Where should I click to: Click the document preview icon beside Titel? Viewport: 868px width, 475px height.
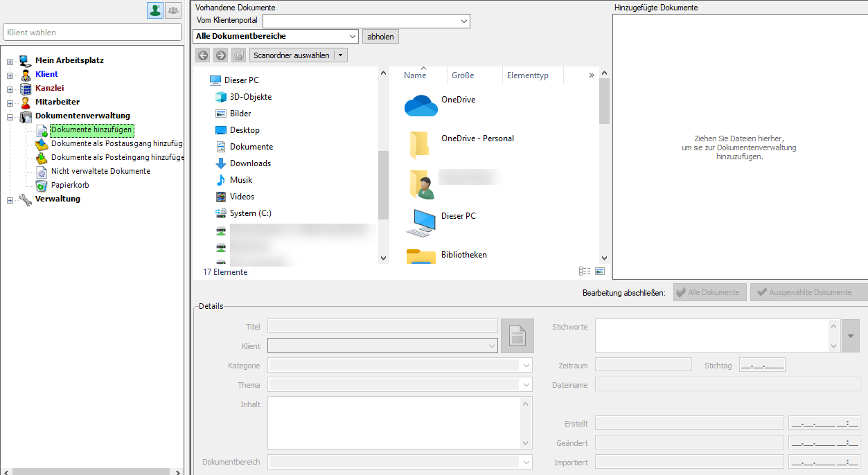tap(517, 336)
